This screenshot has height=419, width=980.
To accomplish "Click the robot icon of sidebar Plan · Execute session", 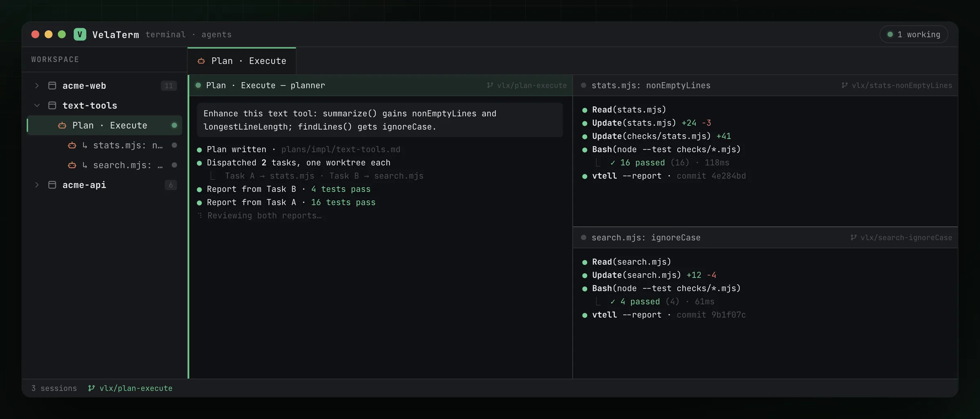I will click(x=62, y=125).
